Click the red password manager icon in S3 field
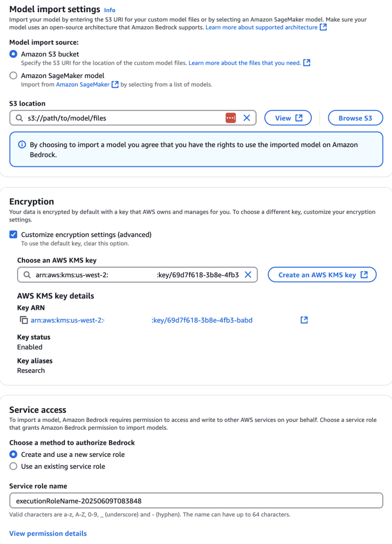Screen dimensions: 392x544 coord(231,118)
